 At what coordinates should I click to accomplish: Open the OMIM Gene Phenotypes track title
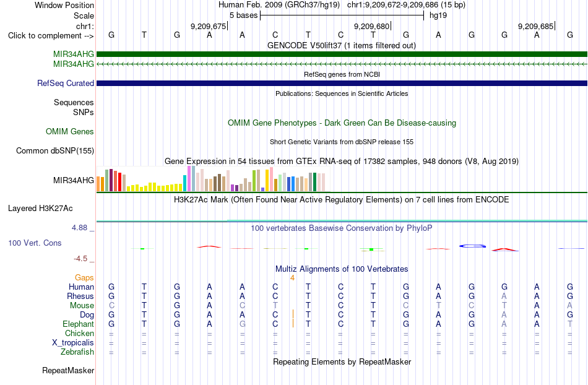coord(342,123)
